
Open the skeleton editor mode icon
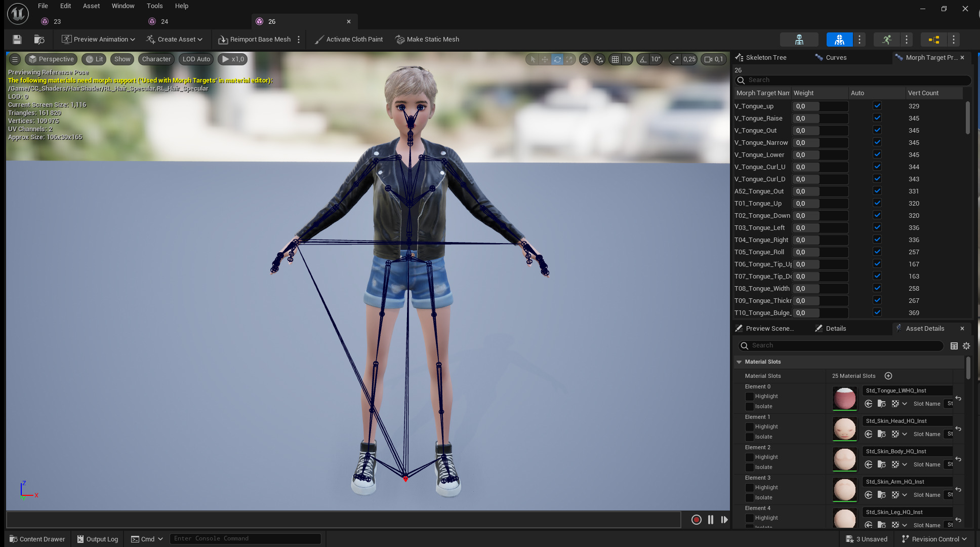799,40
